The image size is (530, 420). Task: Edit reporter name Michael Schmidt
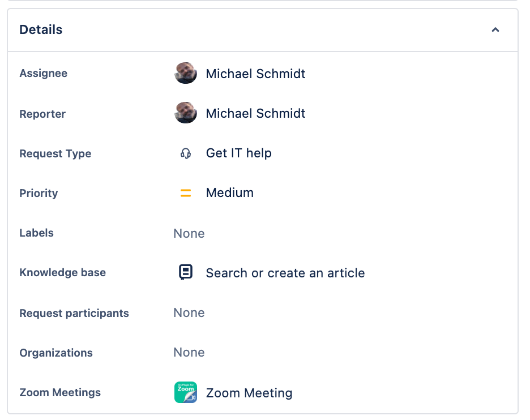tap(255, 114)
